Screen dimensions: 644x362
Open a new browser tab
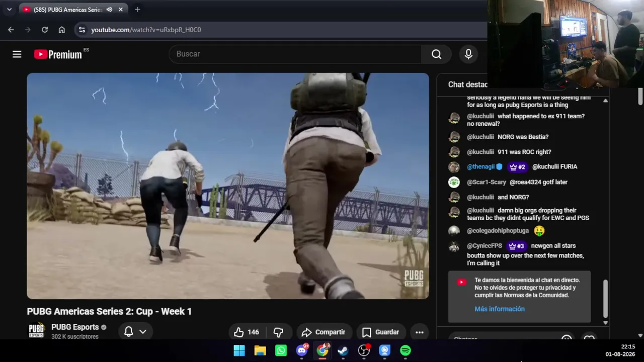click(137, 10)
